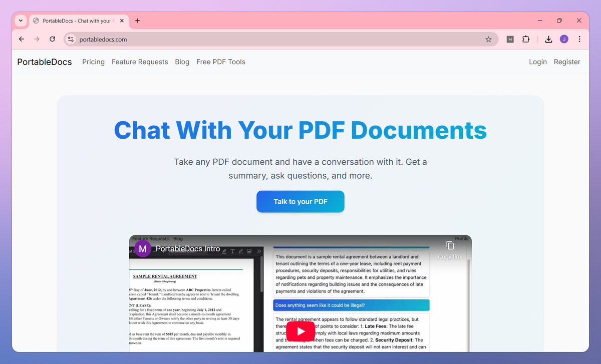
Task: Select the PortableDocs browser tab
Action: point(79,21)
